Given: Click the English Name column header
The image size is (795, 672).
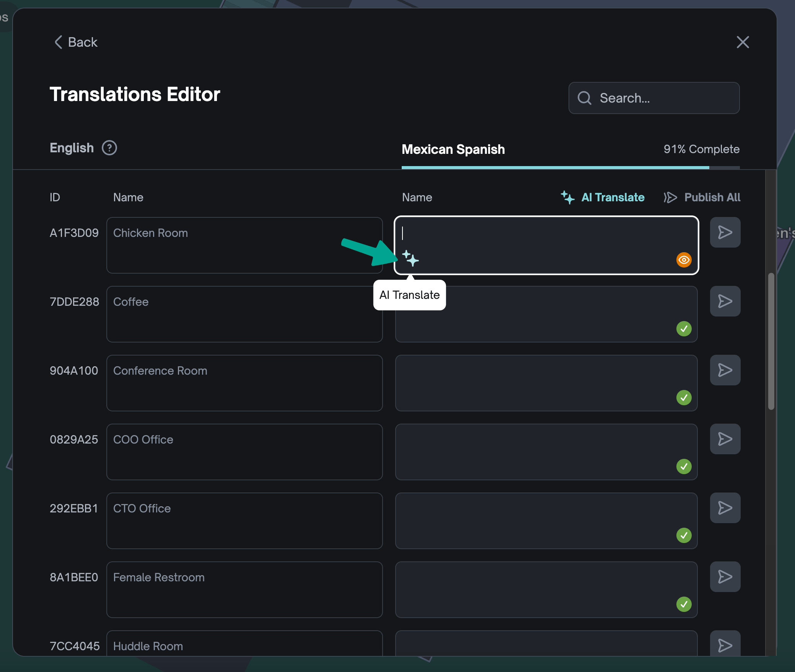Looking at the screenshot, I should [128, 197].
